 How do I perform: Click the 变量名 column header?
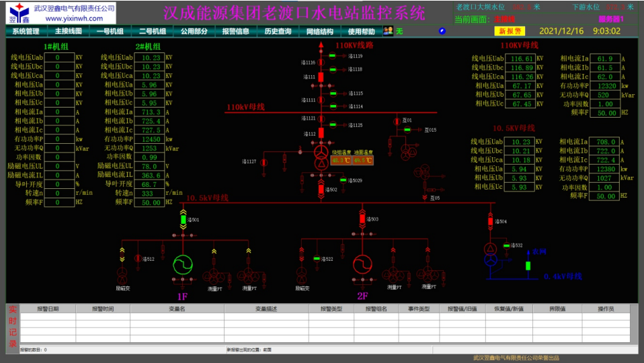[x=177, y=309]
